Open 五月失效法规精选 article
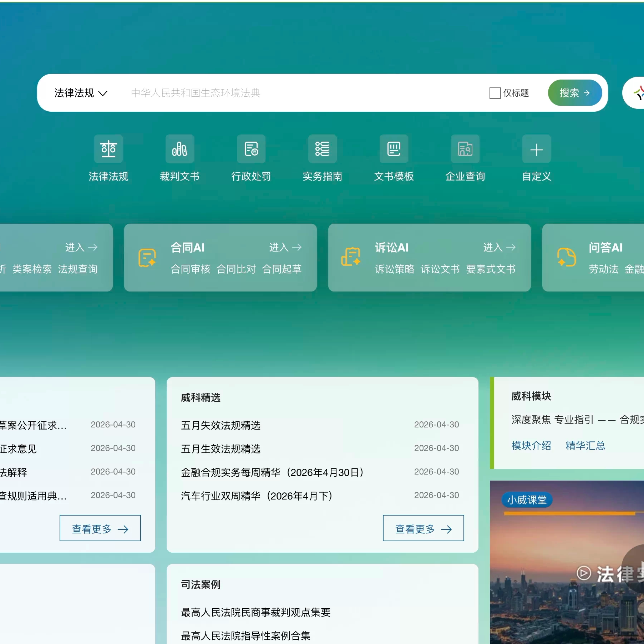The image size is (644, 644). click(221, 425)
